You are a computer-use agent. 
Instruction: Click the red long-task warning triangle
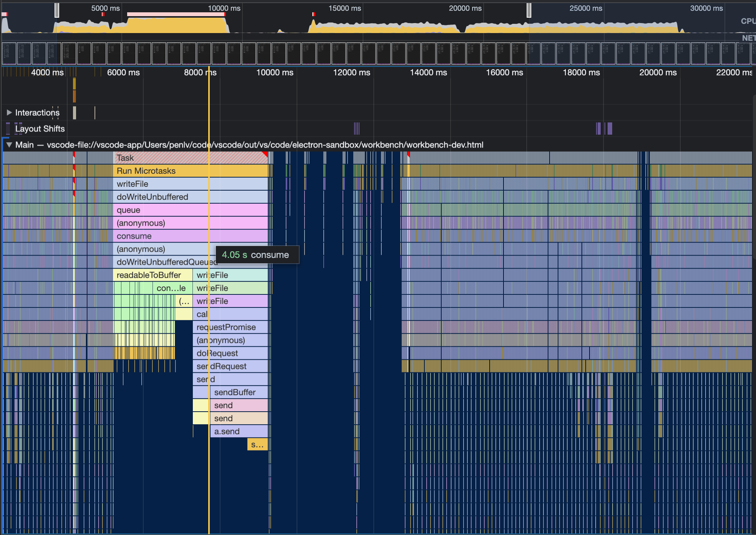point(265,154)
